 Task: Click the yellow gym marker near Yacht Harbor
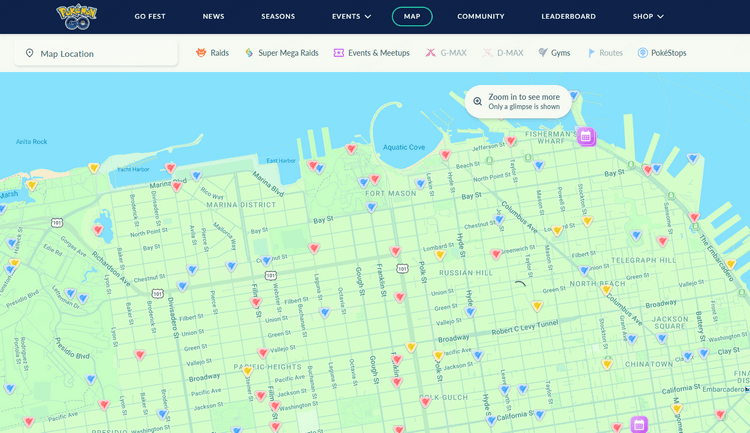94,168
